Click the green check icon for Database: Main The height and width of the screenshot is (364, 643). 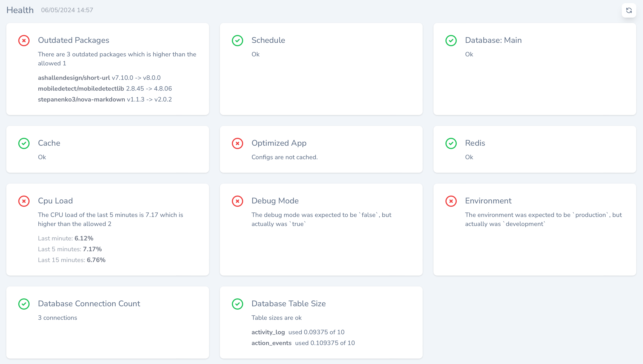(x=451, y=41)
